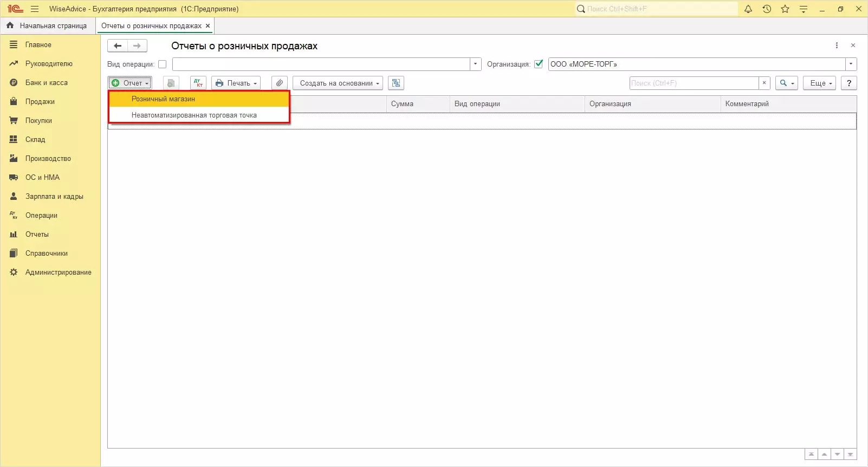
Task: Expand the Вид операции dropdown arrow
Action: (x=476, y=64)
